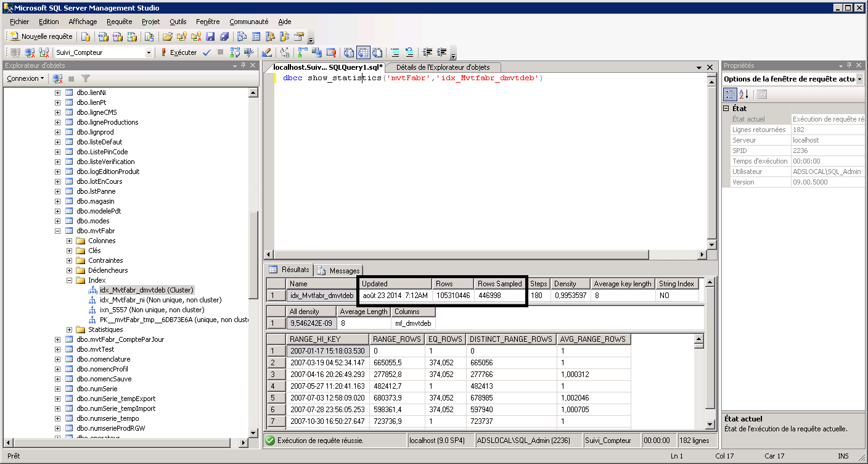This screenshot has width=868, height=464.
Task: Select the Rows Sampled cell 446998
Action: pos(500,296)
